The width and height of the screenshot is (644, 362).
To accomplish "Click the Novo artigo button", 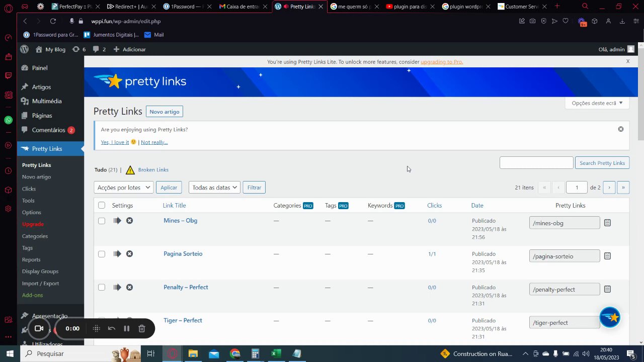I will pyautogui.click(x=165, y=112).
